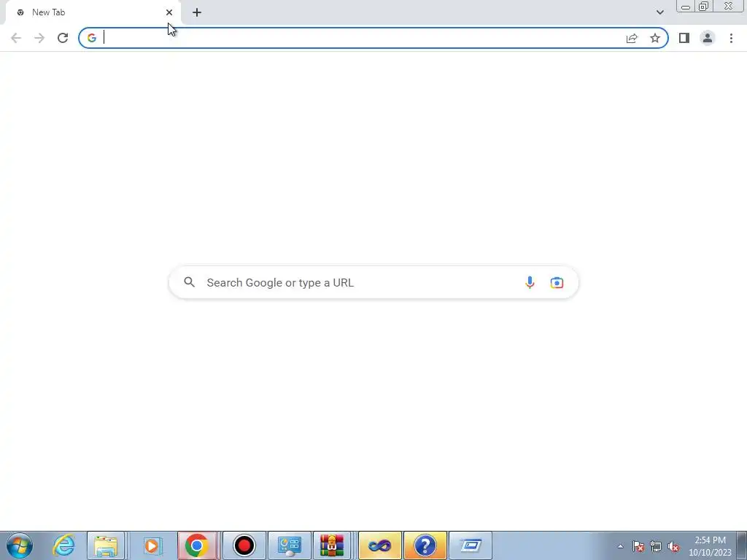
Task: Search by image camera icon
Action: 557,282
